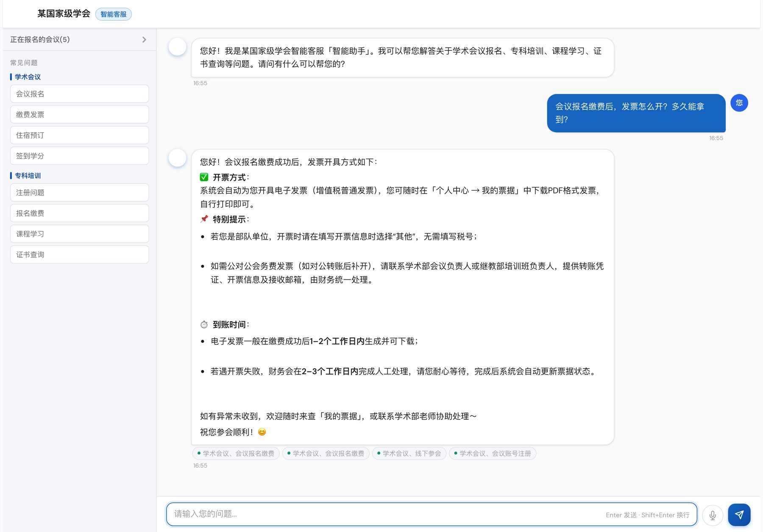This screenshot has height=532, width=763.
Task: Click the Enter 发送 · Shift+Enter 换行 hint
Action: (x=647, y=515)
